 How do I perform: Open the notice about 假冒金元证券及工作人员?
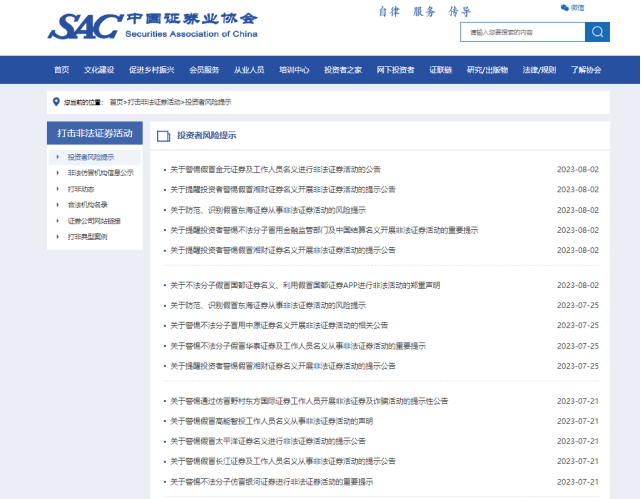[276, 170]
